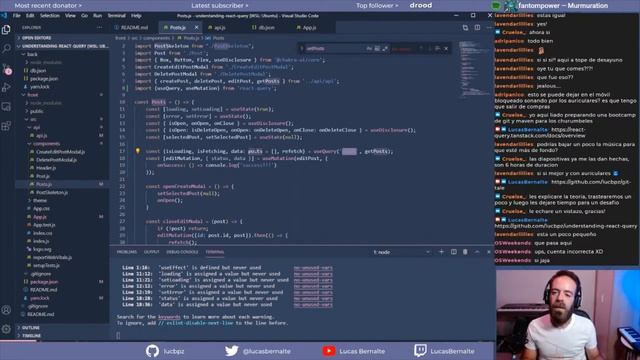The image size is (640, 360).
Task: Open the Accounts menu in activity bar
Action: [6, 310]
